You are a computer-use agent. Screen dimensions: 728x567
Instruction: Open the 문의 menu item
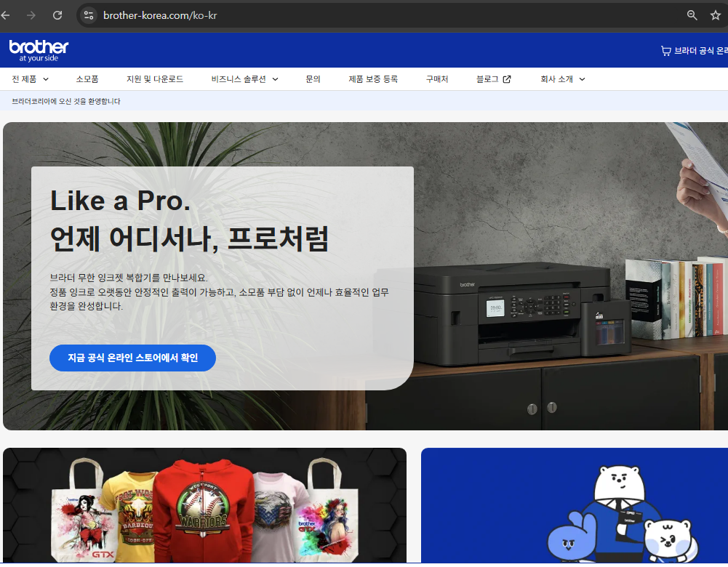313,79
